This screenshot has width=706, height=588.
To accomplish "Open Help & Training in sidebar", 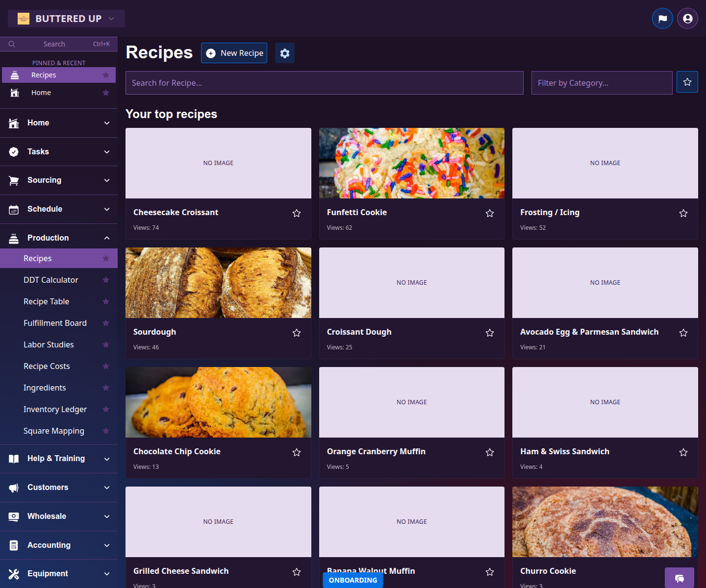I will click(x=56, y=458).
